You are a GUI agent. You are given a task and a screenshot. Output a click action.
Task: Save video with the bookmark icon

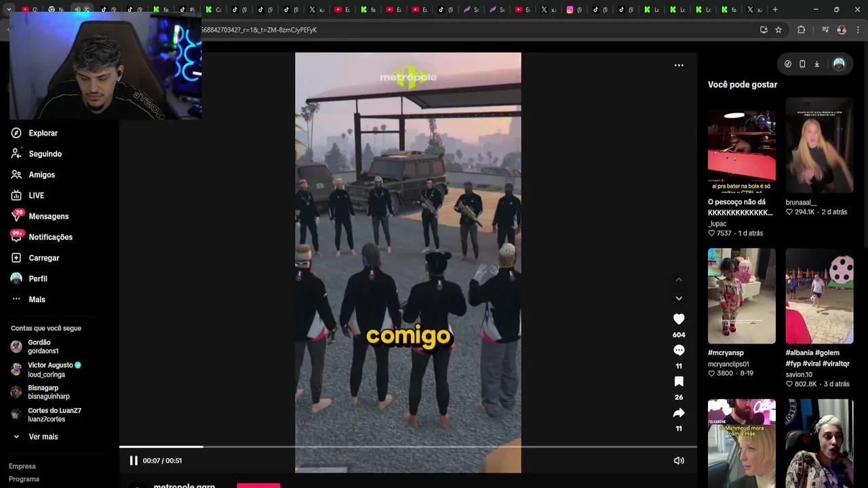coord(679,382)
